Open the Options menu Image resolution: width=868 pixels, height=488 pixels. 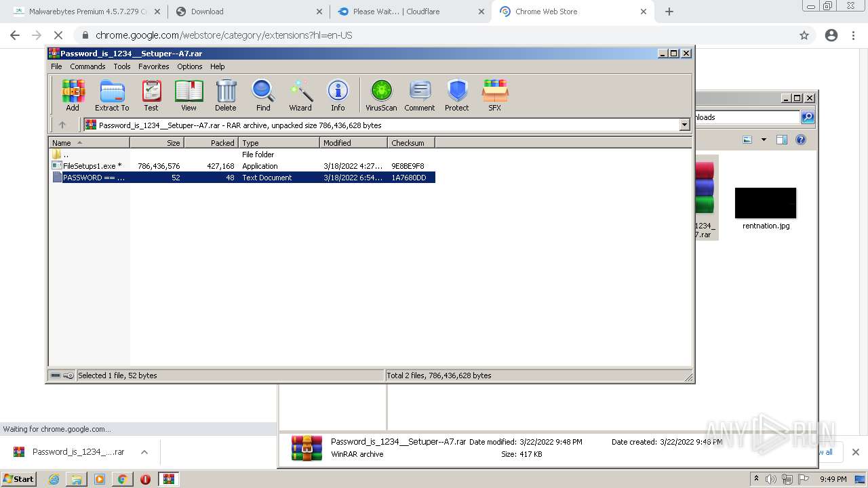pos(190,66)
